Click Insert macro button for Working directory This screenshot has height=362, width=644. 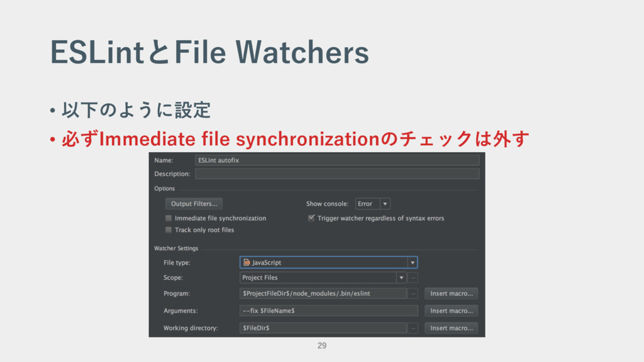pyautogui.click(x=452, y=328)
